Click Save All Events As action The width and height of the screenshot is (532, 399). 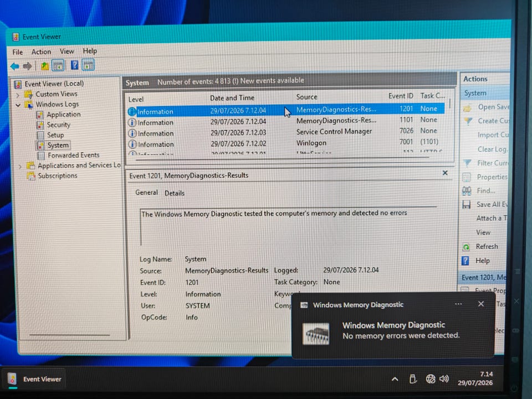point(485,204)
